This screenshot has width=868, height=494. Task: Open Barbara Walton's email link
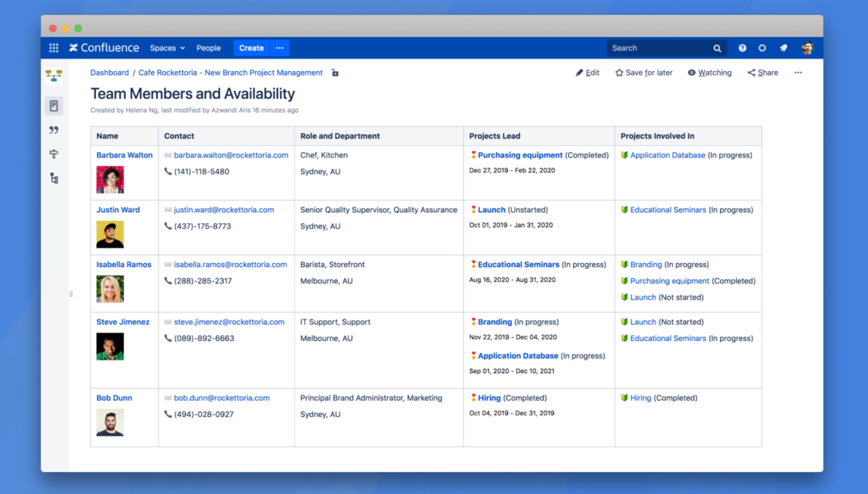click(x=230, y=155)
